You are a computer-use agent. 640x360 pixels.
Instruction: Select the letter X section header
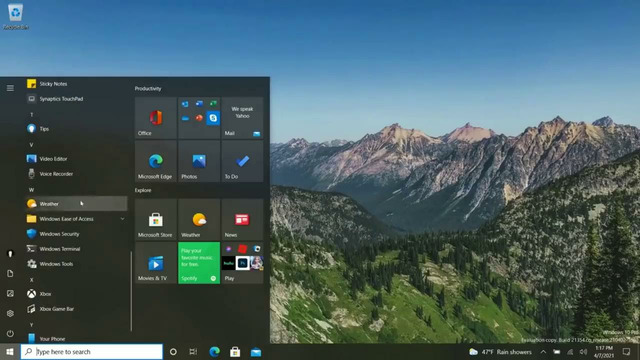click(31, 280)
